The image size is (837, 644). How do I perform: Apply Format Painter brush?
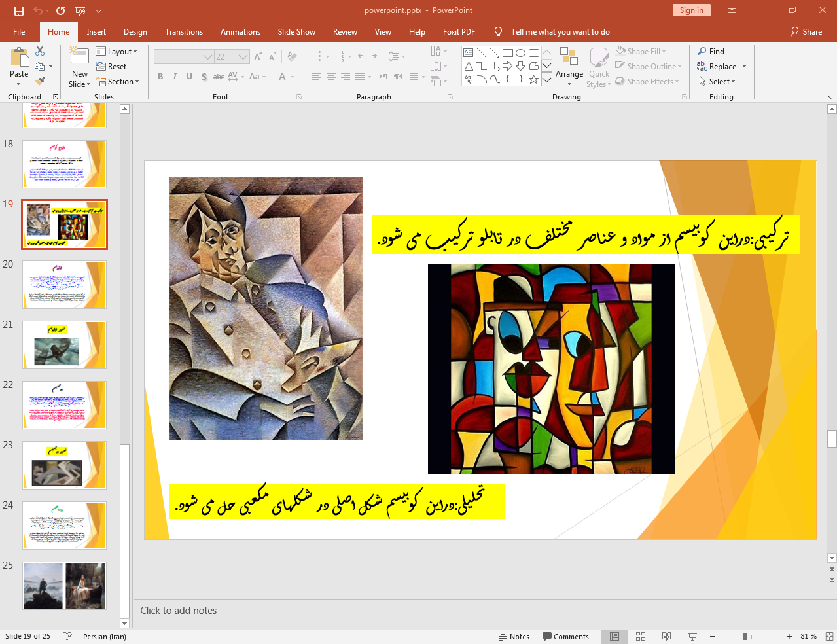(40, 81)
